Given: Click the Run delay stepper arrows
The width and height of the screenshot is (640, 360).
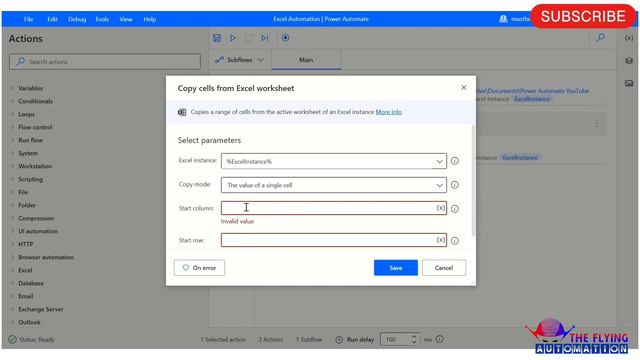Looking at the screenshot, I should click(414, 339).
